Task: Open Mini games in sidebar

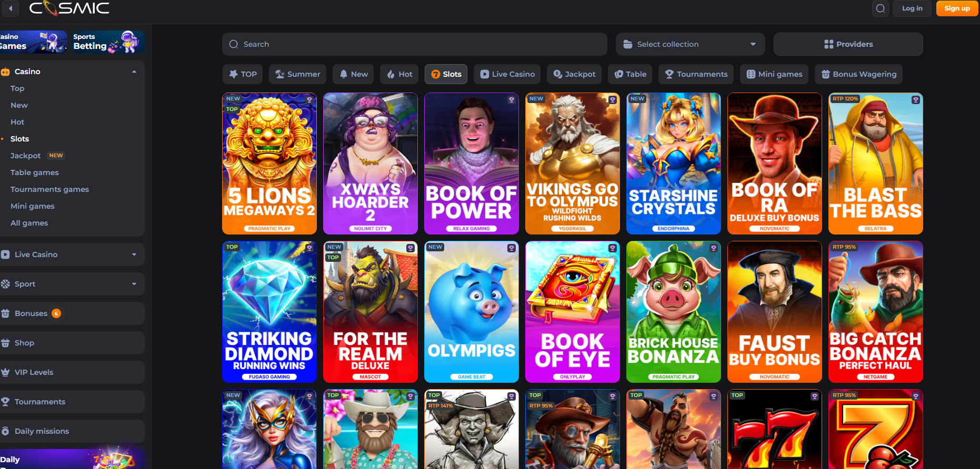Action: (33, 206)
